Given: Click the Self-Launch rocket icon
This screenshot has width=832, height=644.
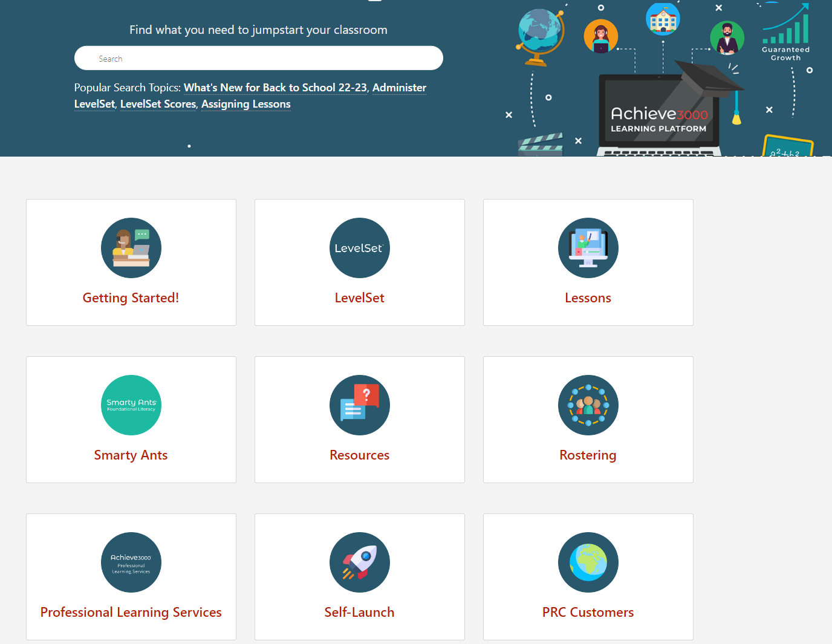Looking at the screenshot, I should (360, 562).
